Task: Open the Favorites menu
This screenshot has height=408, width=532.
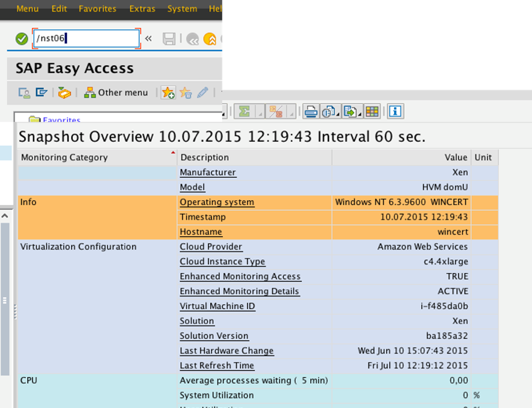Action: pos(98,8)
